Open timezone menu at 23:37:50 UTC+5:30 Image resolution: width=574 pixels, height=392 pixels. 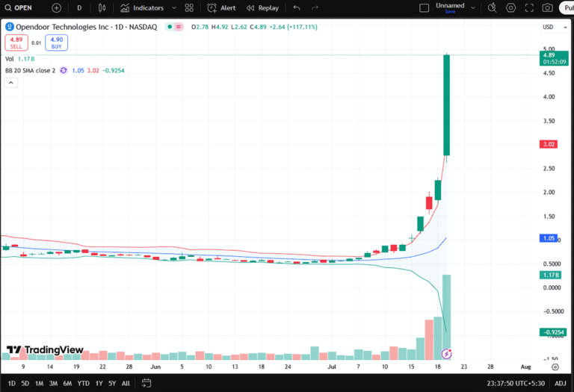(x=516, y=383)
